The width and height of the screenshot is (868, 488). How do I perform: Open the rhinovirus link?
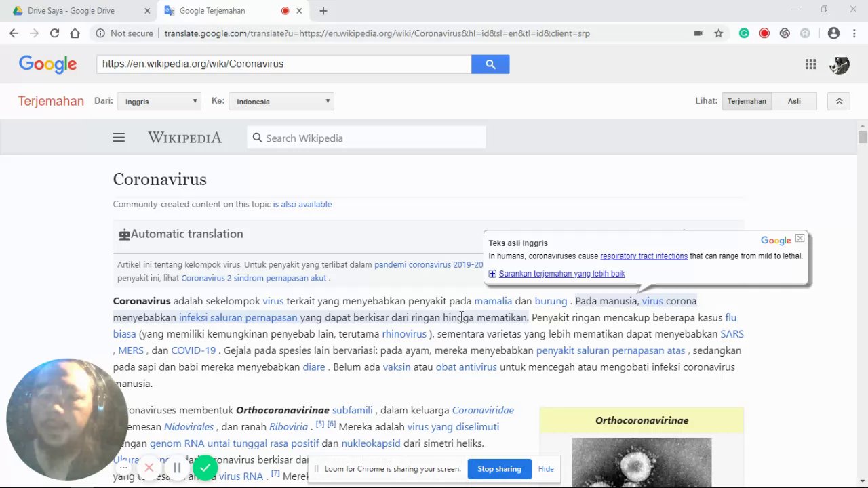404,333
